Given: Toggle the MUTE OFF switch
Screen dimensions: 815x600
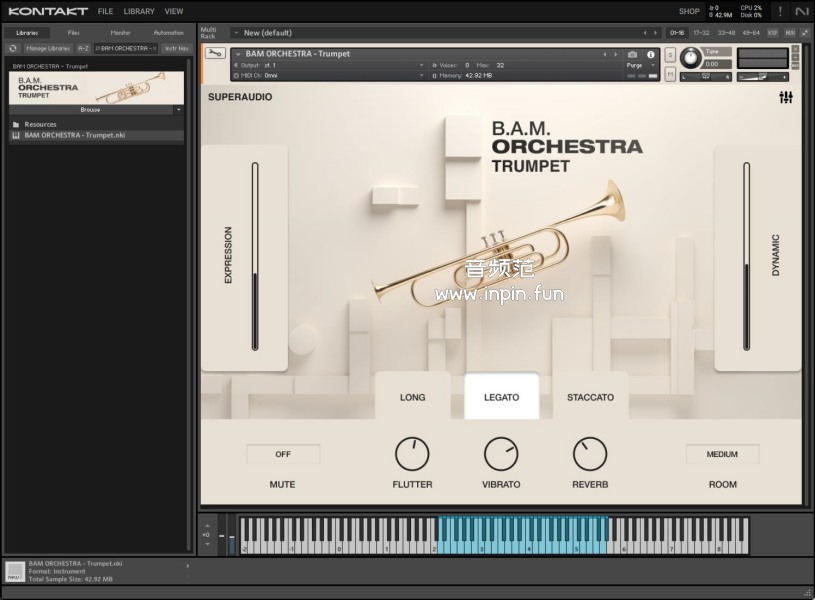Looking at the screenshot, I should 283,454.
